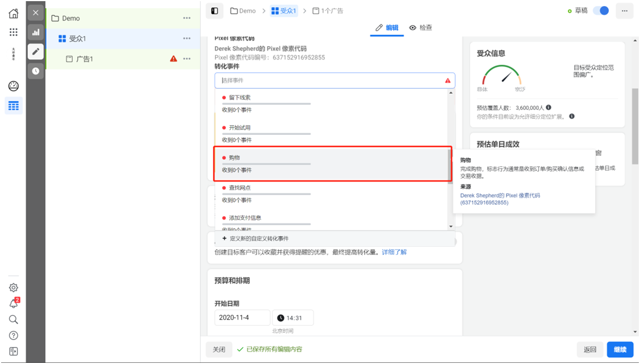Click the help question mark icon
The width and height of the screenshot is (640, 364).
pyautogui.click(x=13, y=334)
